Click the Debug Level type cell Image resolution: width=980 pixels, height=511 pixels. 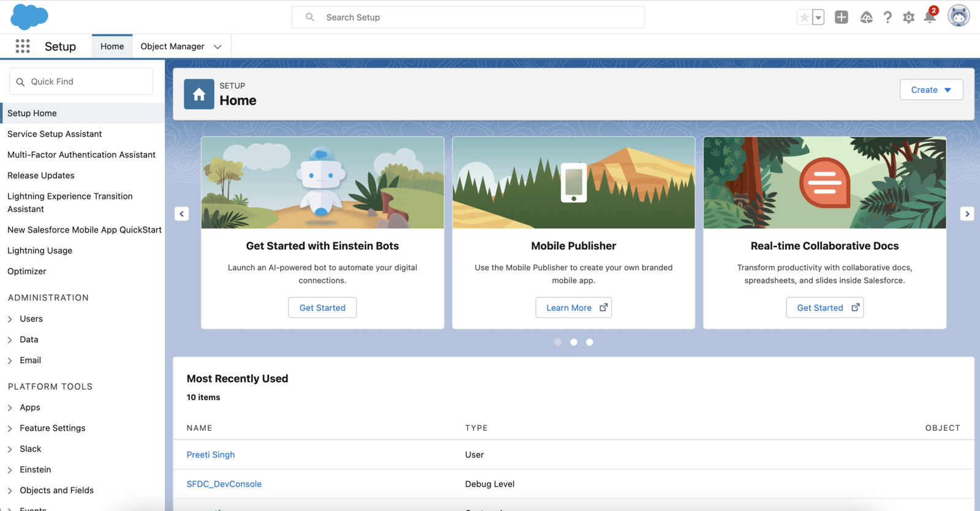[x=490, y=484]
